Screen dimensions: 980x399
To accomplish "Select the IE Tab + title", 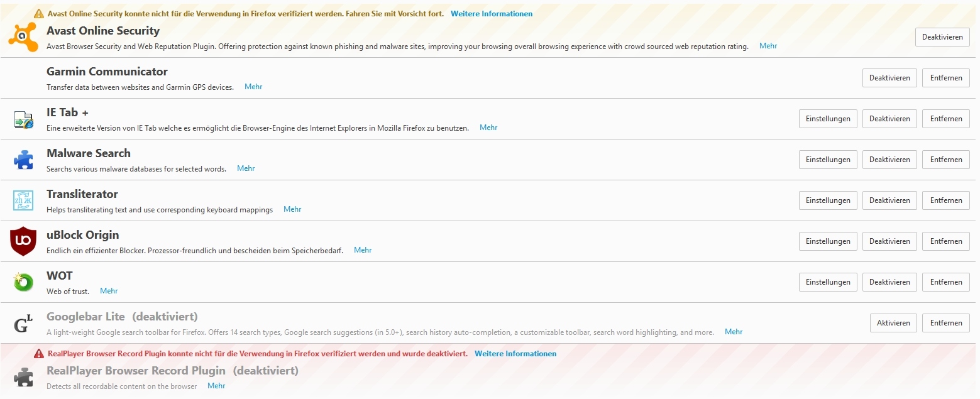I will (x=68, y=112).
